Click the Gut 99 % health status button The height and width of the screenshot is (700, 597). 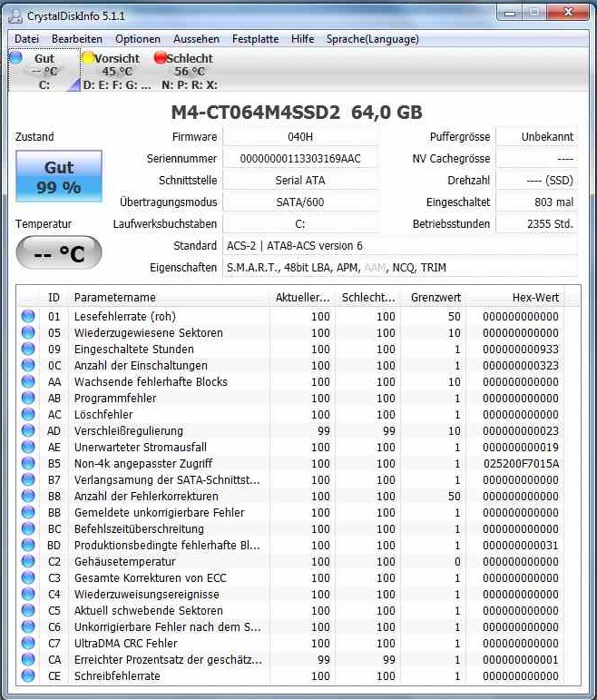tap(59, 176)
